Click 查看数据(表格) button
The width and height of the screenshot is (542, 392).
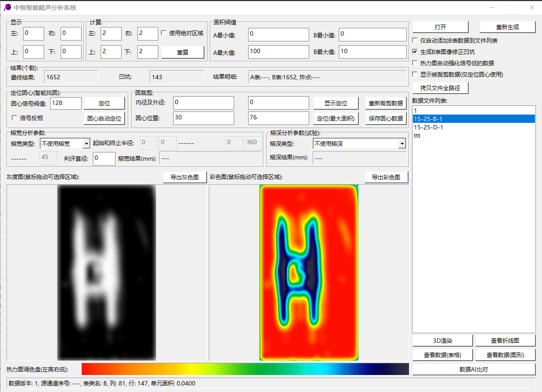pyautogui.click(x=443, y=355)
